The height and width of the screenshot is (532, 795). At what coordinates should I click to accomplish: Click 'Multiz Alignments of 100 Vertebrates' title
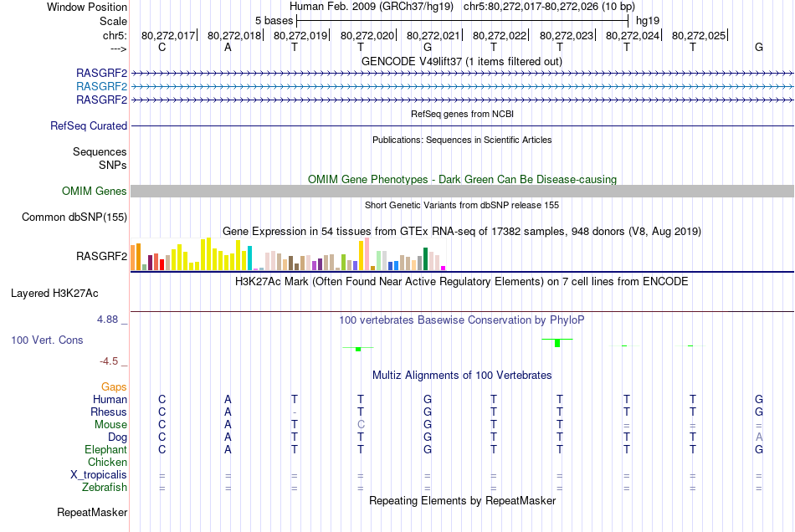tap(462, 376)
